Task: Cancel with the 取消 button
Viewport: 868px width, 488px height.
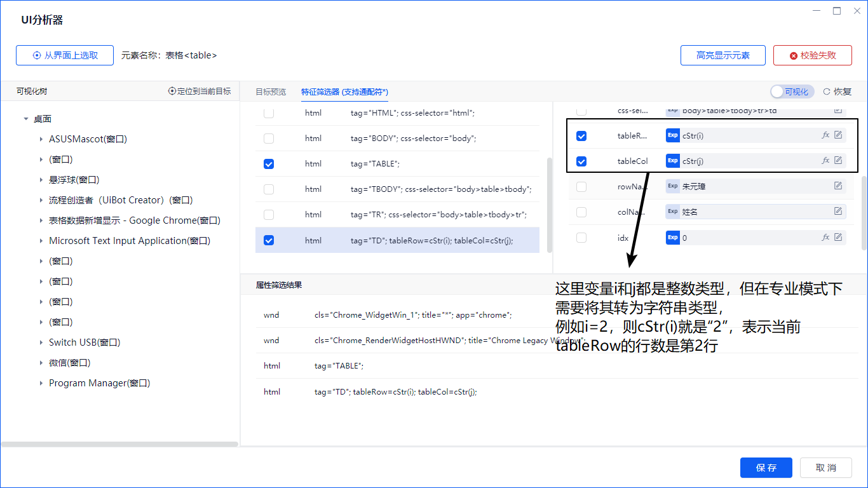Action: (x=826, y=468)
